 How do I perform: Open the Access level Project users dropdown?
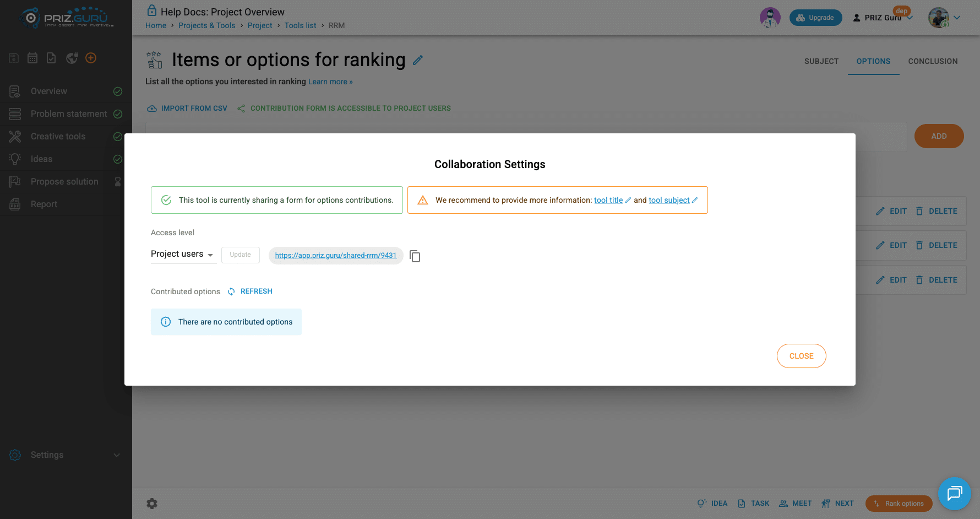tap(183, 254)
